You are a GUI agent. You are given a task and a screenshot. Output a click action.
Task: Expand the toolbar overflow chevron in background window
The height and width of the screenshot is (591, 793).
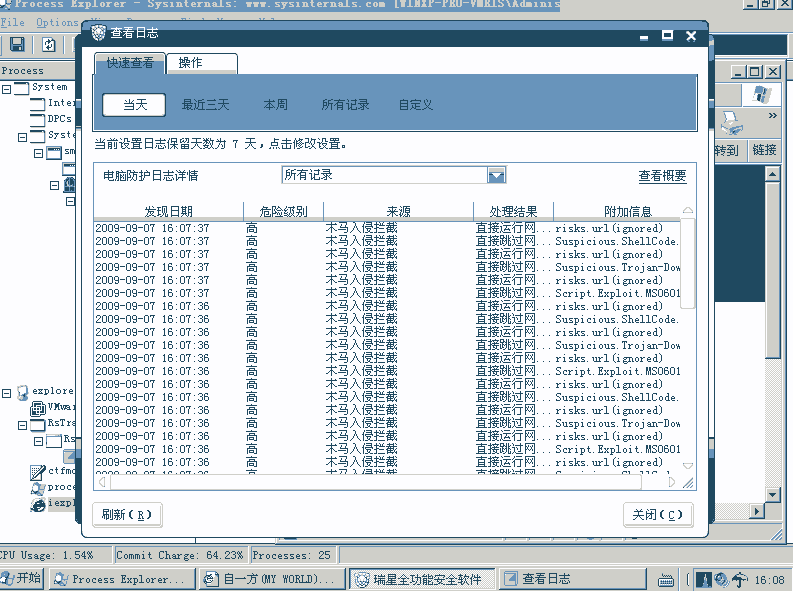772,116
